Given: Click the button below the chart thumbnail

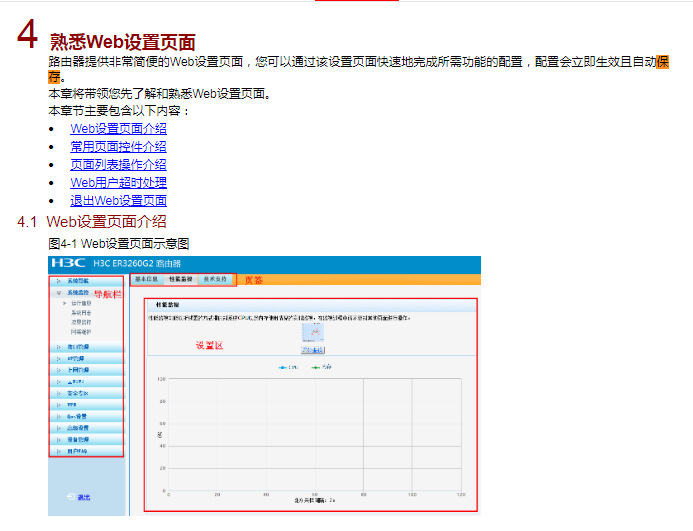Looking at the screenshot, I should [x=313, y=350].
